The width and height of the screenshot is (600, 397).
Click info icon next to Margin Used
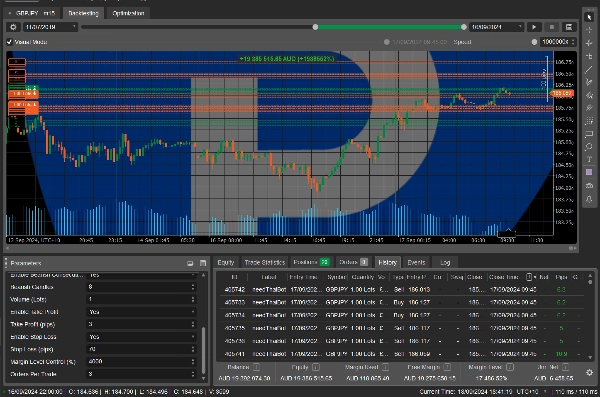[385, 367]
